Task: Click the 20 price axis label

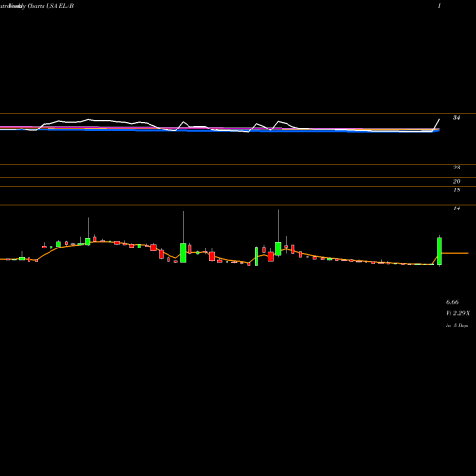Action: pyautogui.click(x=456, y=182)
